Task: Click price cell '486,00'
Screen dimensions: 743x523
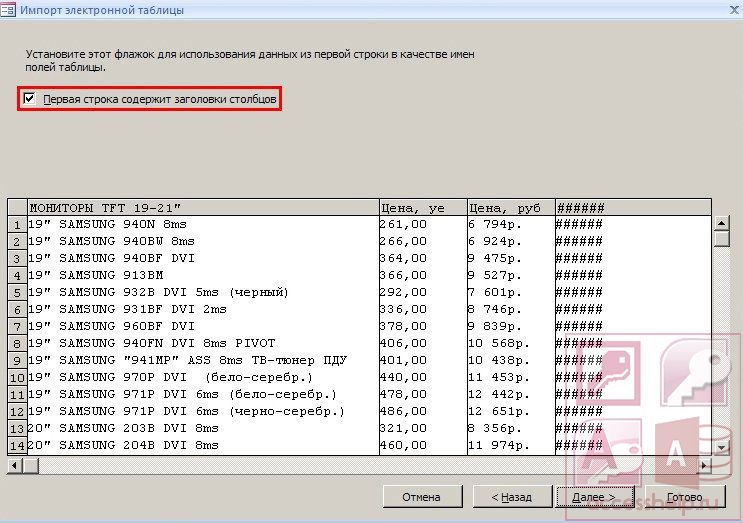Action: coord(423,412)
